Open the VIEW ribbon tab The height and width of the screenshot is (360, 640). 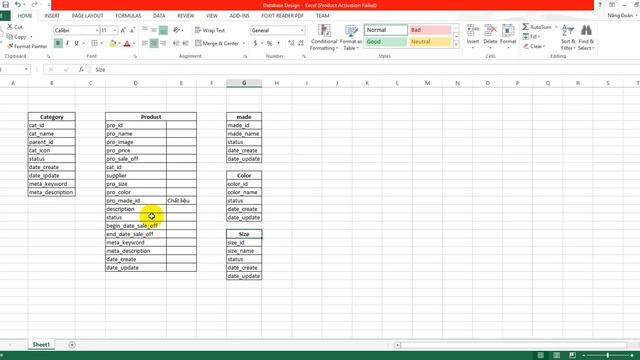tap(212, 16)
